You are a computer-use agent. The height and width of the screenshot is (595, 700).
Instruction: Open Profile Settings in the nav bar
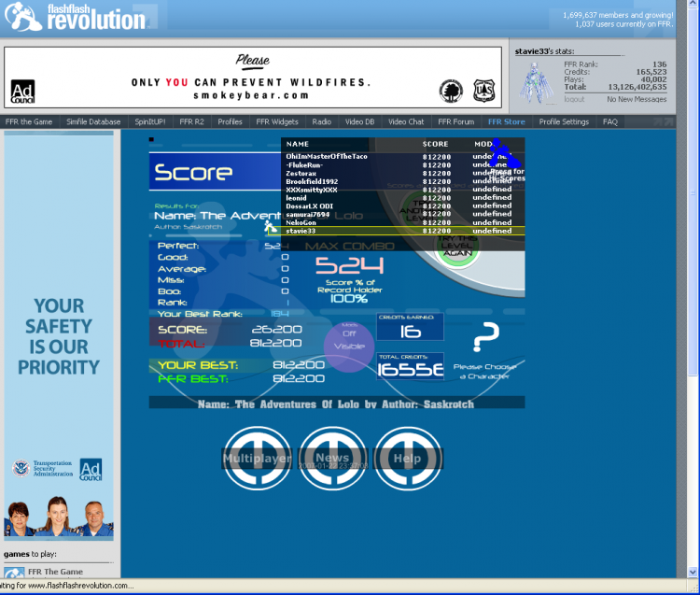click(x=564, y=121)
